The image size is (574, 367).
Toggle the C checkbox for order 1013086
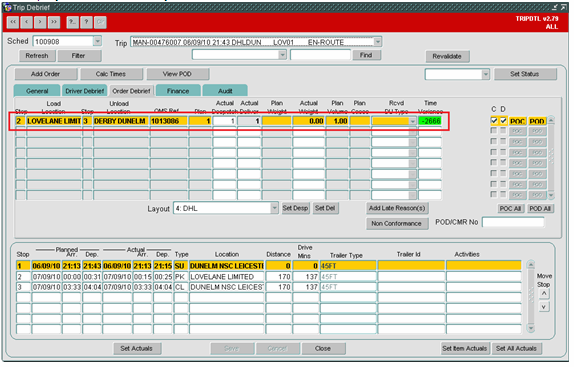pyautogui.click(x=494, y=120)
